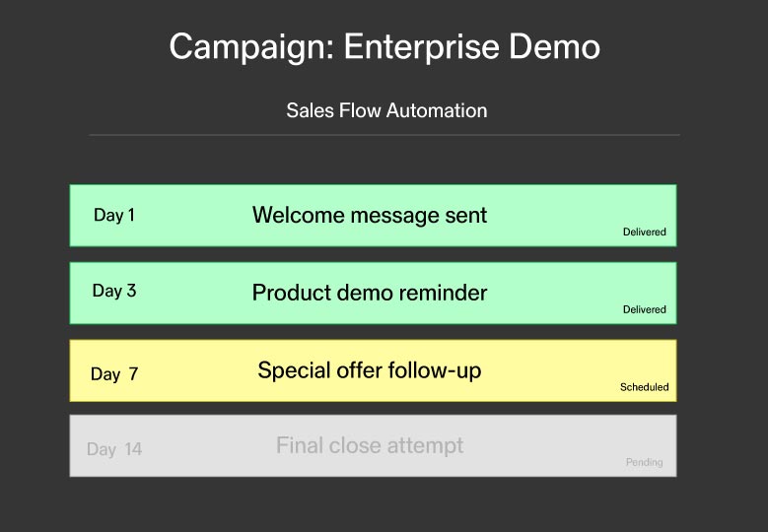Click the "Campaign: Enterprise Demo" title

pos(384,47)
